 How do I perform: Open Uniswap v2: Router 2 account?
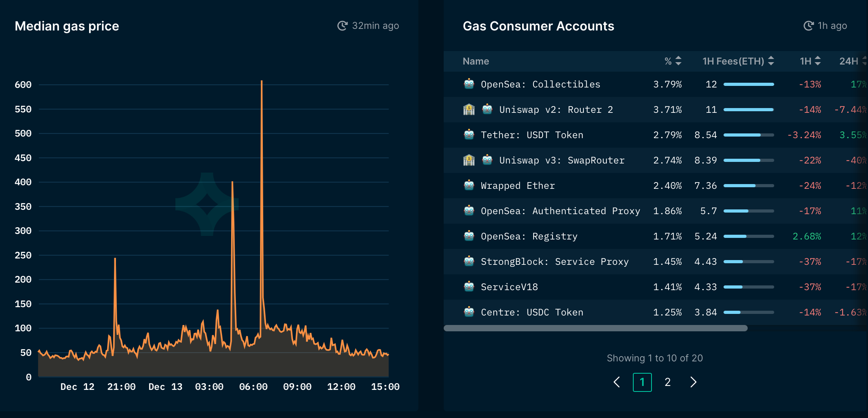point(556,110)
